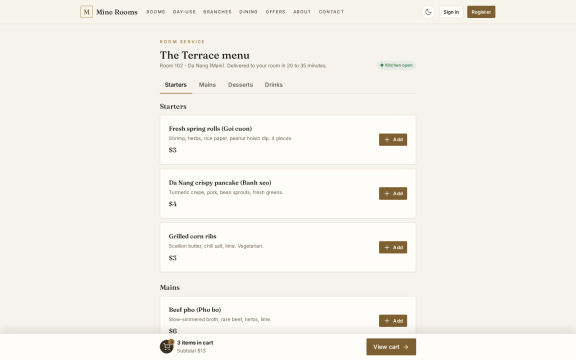Add Da Nang crispy pancake to cart
Viewport: 576px width, 360px height.
393,194
